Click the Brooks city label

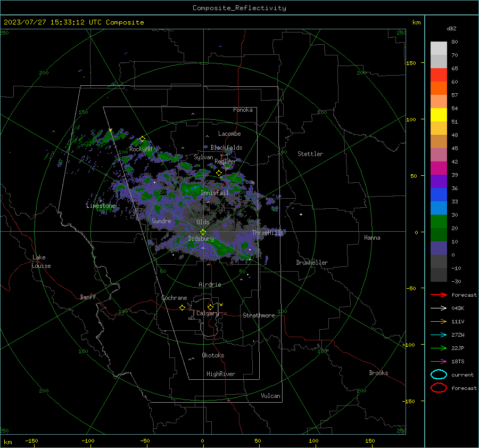tap(378, 373)
